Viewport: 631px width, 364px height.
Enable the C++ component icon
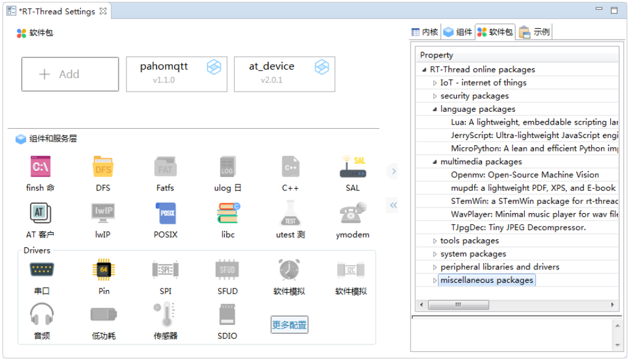tap(290, 167)
